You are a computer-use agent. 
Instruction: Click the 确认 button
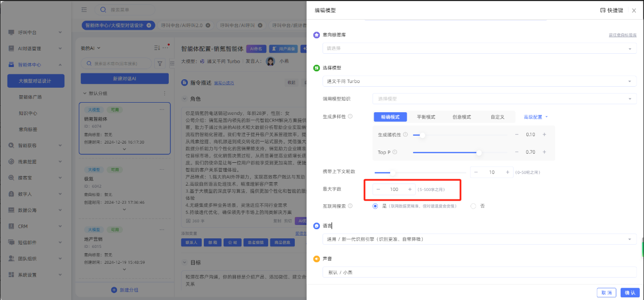pyautogui.click(x=630, y=293)
